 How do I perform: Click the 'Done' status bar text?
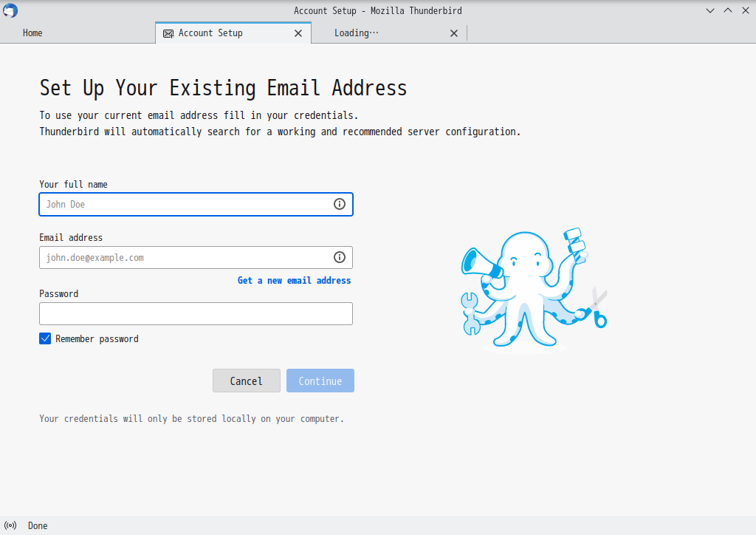coord(38,525)
